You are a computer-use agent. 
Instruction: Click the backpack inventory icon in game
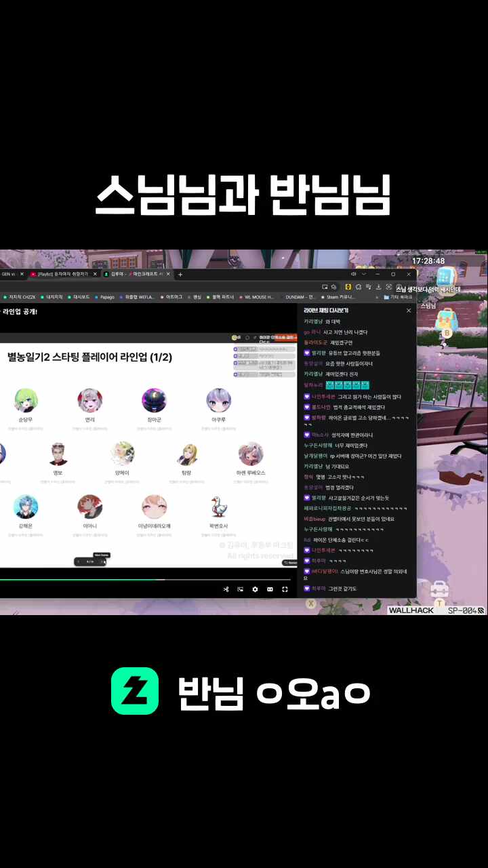point(447,318)
